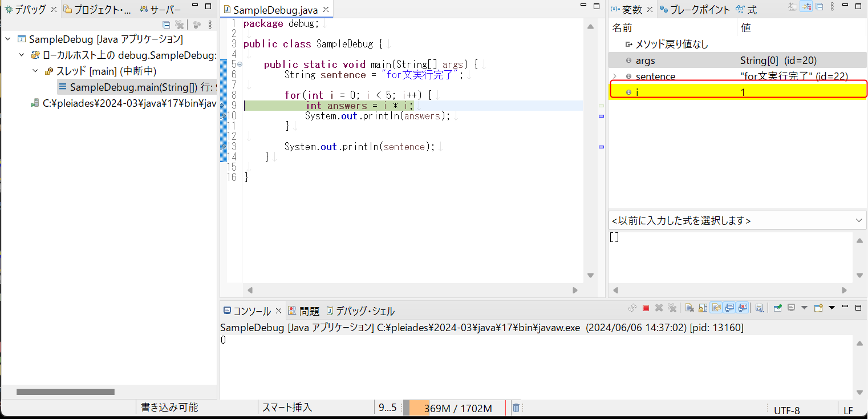Collapse SampleDebug [Java アプリケーション] node

[x=9, y=39]
